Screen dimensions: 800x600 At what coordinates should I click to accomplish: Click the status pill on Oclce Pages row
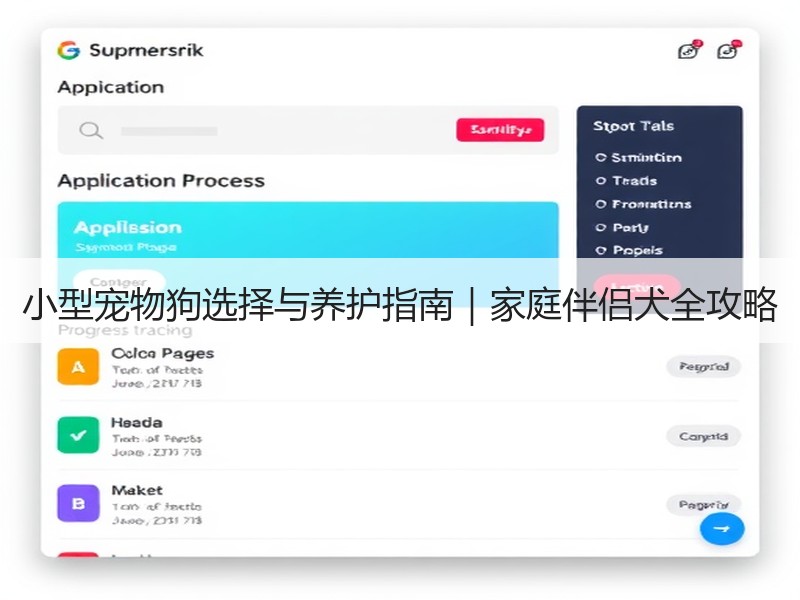coord(704,366)
